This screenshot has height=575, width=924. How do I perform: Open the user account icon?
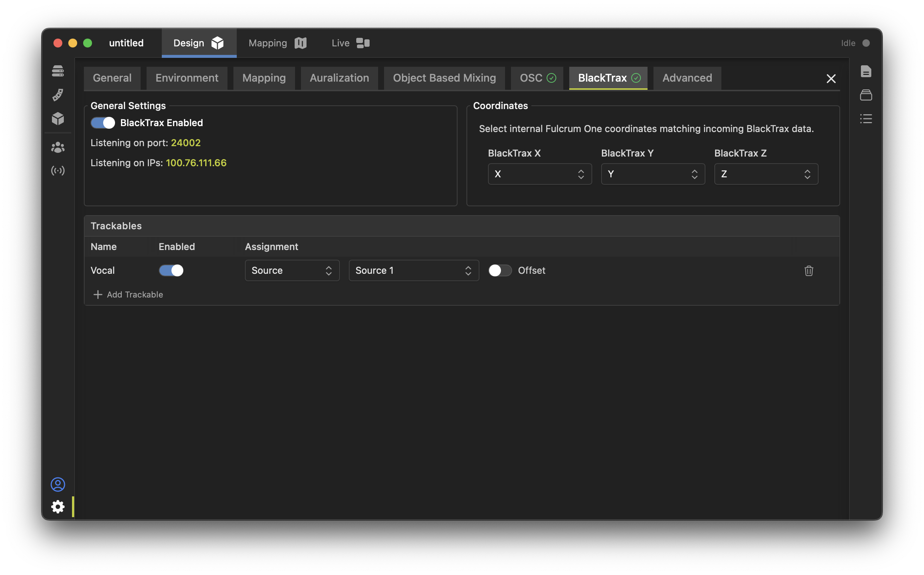tap(58, 484)
